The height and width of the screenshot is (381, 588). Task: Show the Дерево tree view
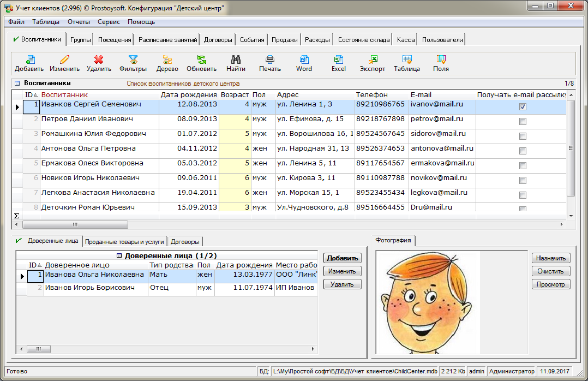click(167, 60)
